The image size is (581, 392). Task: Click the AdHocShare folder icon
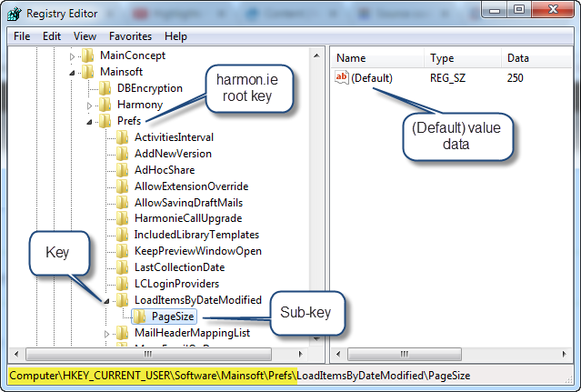(122, 170)
